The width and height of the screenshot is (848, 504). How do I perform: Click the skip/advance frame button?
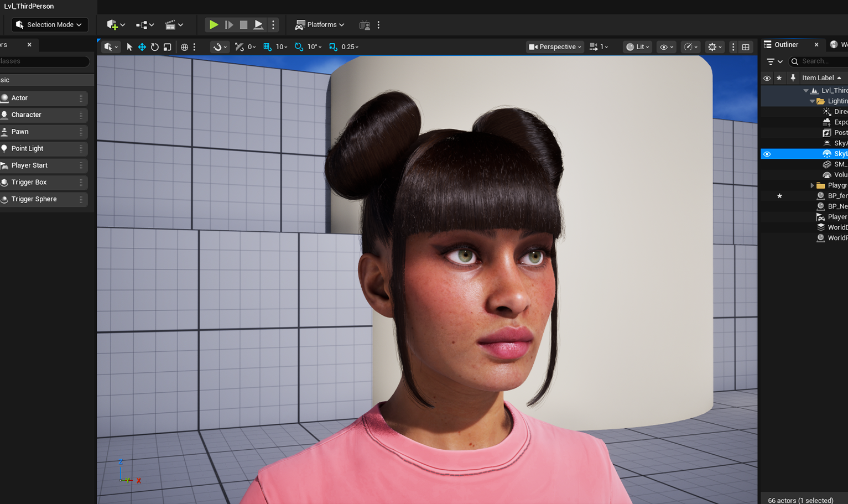click(228, 25)
